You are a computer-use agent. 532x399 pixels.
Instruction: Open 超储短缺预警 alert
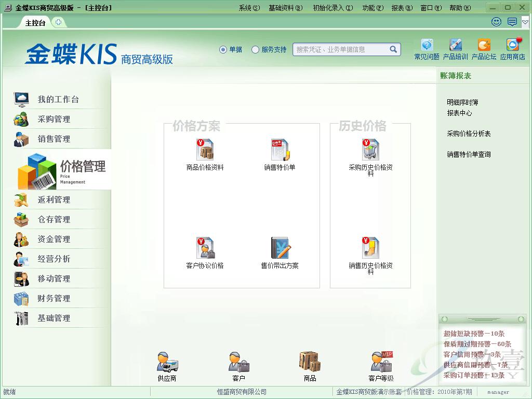coord(474,334)
